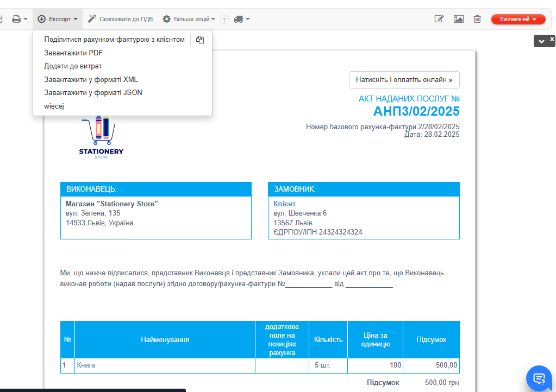Expand the Більше опцій menu
This screenshot has height=392, width=556.
click(189, 19)
